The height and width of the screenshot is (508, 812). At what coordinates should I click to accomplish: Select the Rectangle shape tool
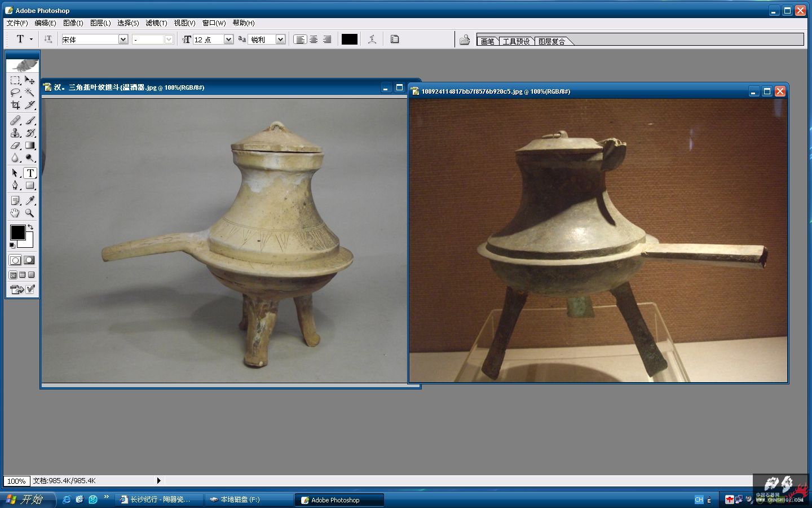(30, 185)
